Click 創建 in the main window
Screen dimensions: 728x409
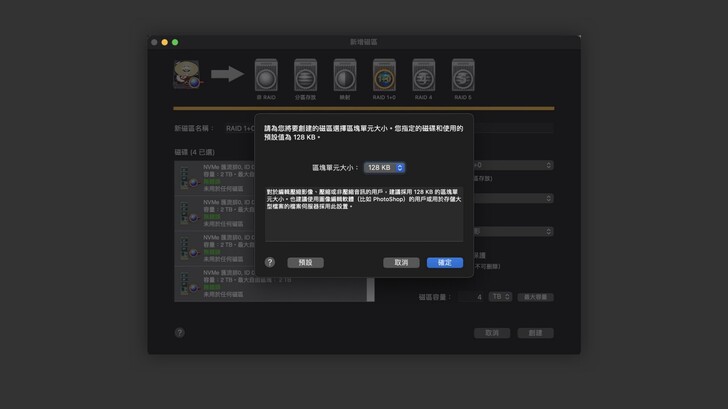click(x=535, y=333)
